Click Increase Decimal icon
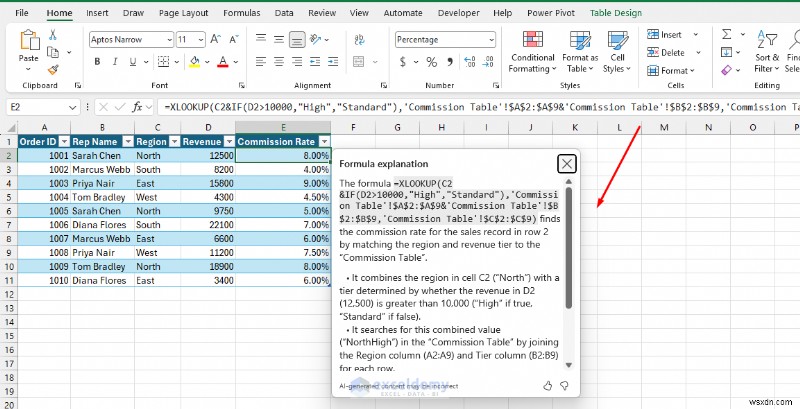 (469, 62)
